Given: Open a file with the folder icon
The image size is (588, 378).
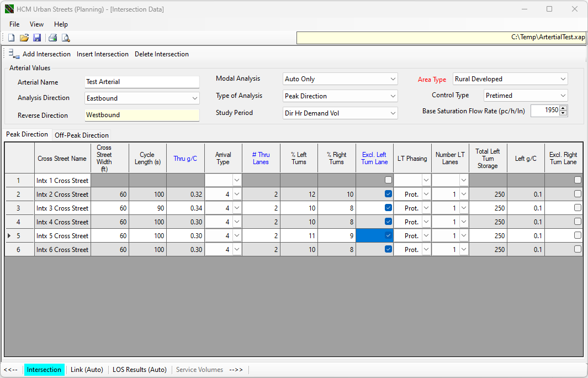Looking at the screenshot, I should coord(24,38).
